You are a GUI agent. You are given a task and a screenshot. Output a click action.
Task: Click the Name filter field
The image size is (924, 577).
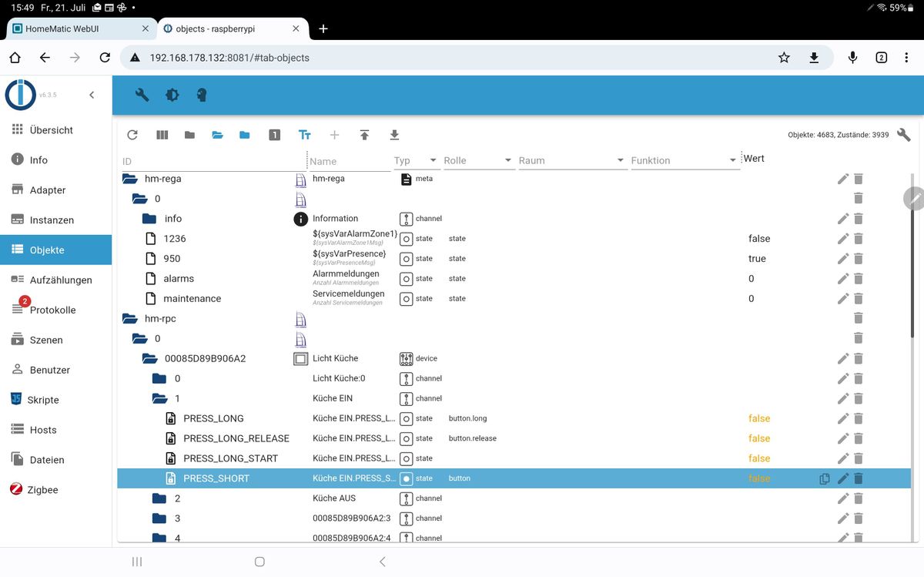pos(350,161)
